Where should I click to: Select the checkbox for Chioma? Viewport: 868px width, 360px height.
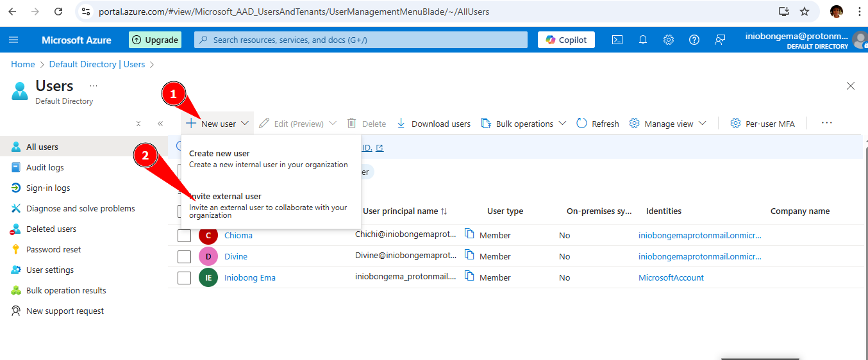(184, 236)
